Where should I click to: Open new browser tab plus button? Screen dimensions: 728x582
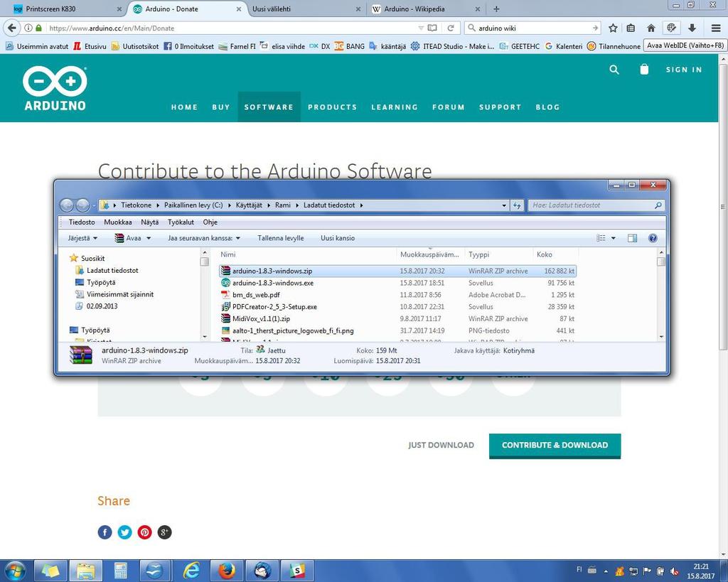click(x=496, y=9)
